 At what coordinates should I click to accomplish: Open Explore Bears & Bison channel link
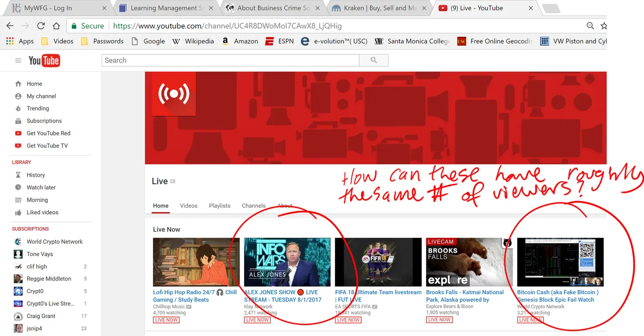pyautogui.click(x=450, y=306)
